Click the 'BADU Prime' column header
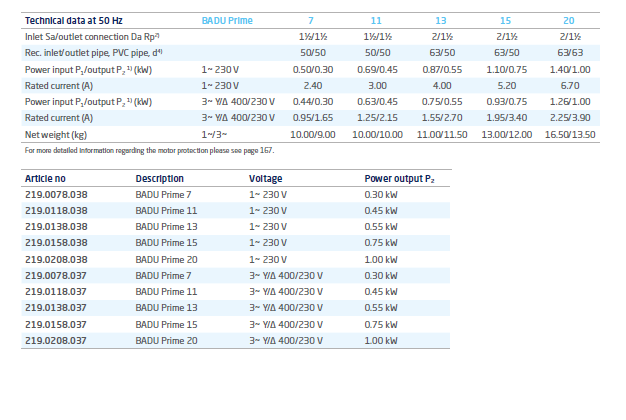 coord(227,21)
